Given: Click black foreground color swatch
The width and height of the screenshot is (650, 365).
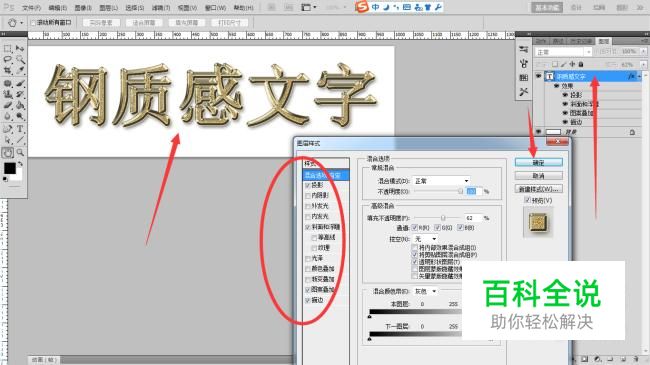Looking at the screenshot, I should click(x=10, y=168).
